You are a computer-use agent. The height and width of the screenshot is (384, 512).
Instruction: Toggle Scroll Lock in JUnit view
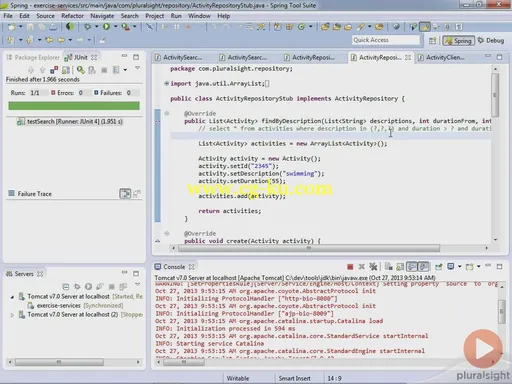pos(66,70)
